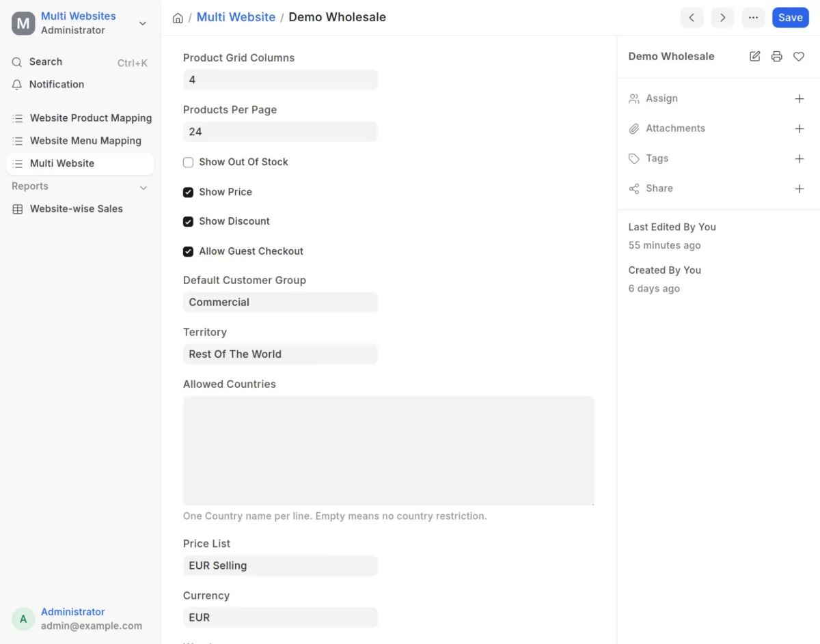Click the Assign people icon

click(634, 99)
